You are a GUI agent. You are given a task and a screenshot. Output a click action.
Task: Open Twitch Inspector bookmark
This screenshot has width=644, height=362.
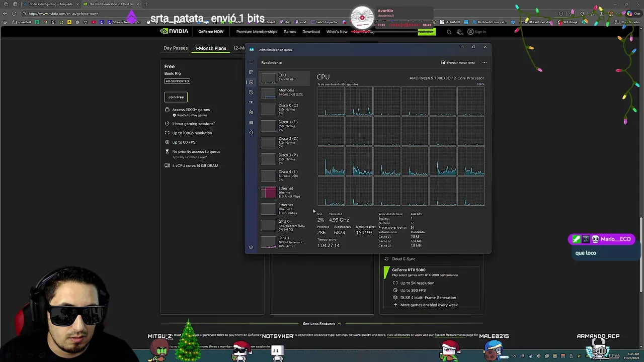pyautogui.click(x=324, y=22)
